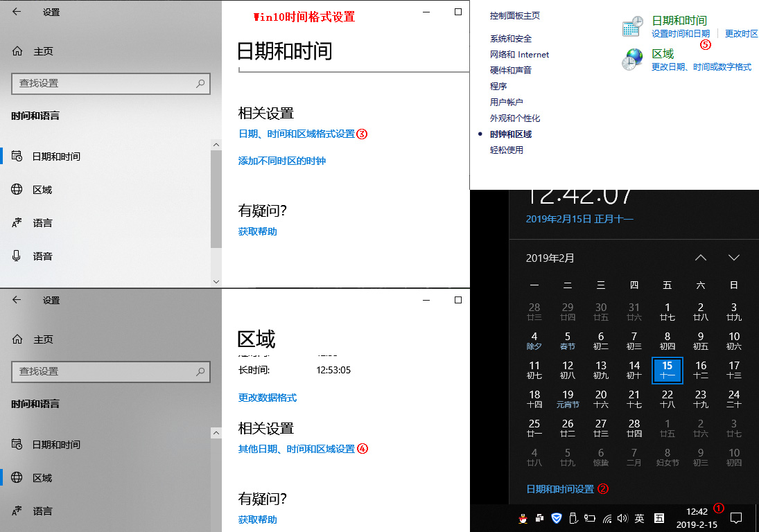Click the volume speaker tray icon
Screen dimensions: 759x532
(x=623, y=518)
